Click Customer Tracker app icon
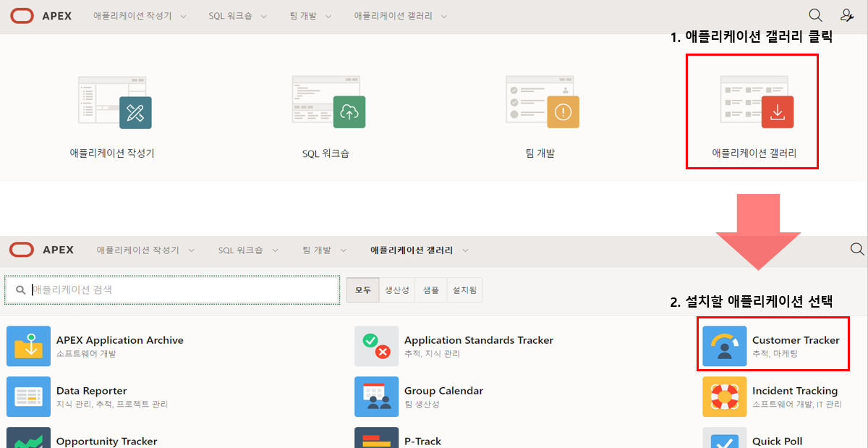Screen dimensions: 868x448 [724, 346]
